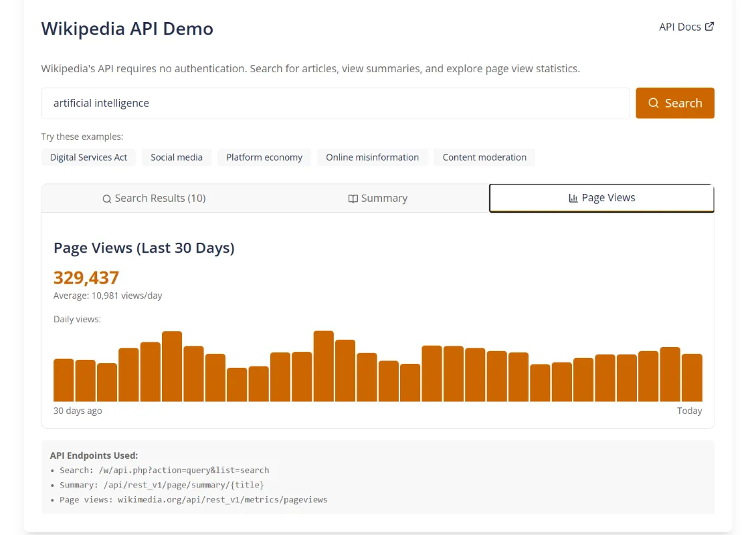Pick the Content moderation example

tap(484, 157)
